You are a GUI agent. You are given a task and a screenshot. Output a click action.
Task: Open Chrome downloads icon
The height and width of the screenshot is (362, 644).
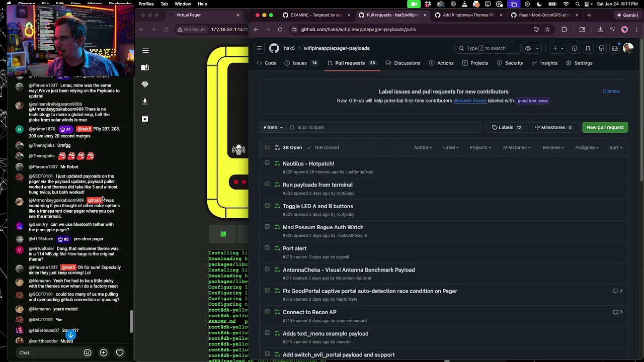click(600, 30)
